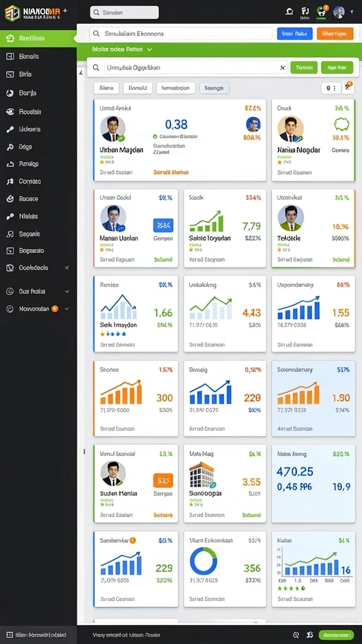
Task: Expand the Dua fndita sidebar chevron
Action: tap(67, 292)
